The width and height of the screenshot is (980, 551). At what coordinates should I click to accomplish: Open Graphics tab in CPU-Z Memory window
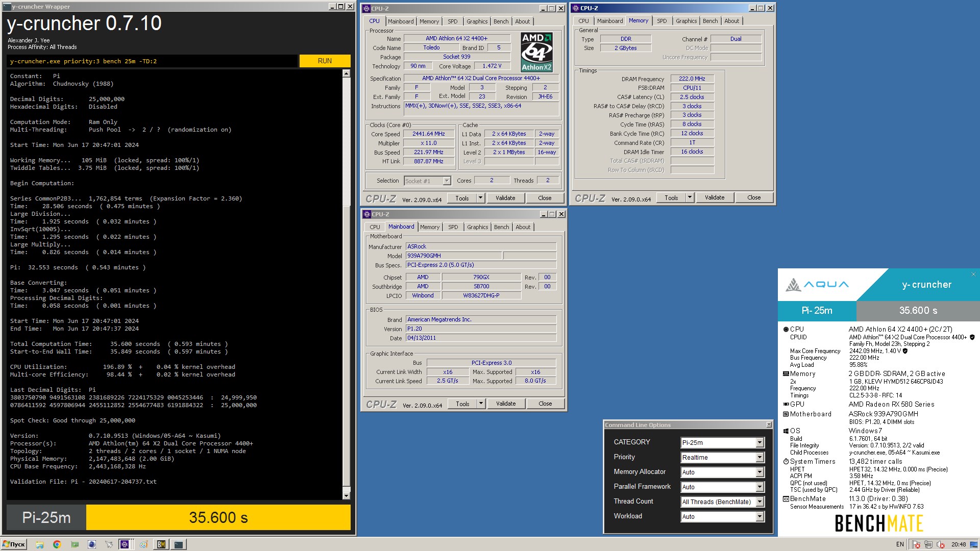686,21
